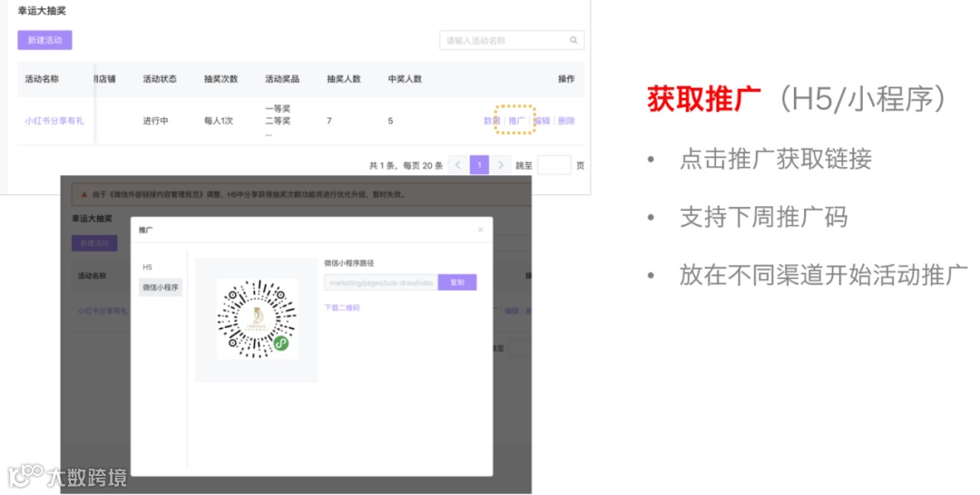This screenshot has width=980, height=495.
Task: Click the 抽奖次数 column header
Action: tap(220, 79)
